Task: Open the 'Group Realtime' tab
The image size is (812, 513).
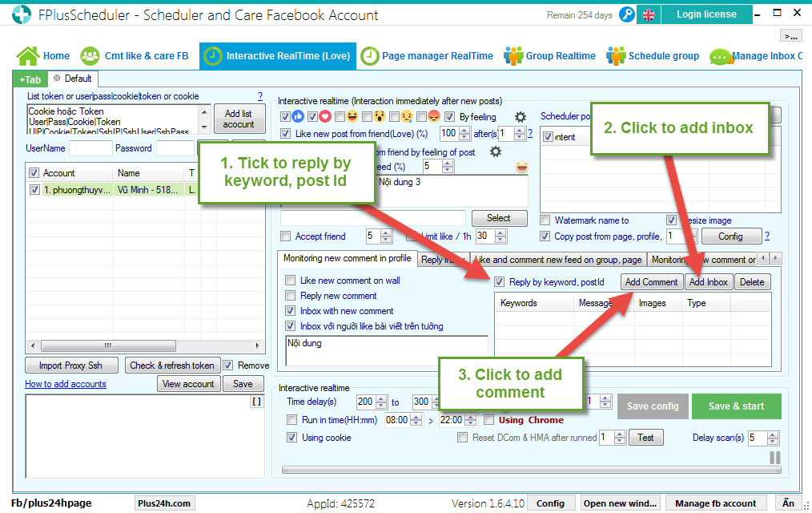Action: click(x=550, y=56)
